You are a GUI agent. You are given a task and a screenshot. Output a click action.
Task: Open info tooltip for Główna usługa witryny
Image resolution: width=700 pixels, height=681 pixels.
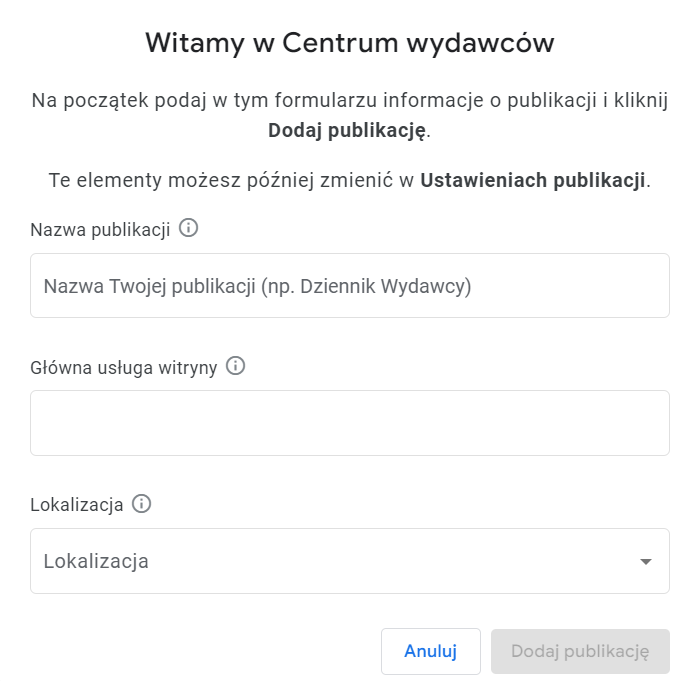[235, 366]
